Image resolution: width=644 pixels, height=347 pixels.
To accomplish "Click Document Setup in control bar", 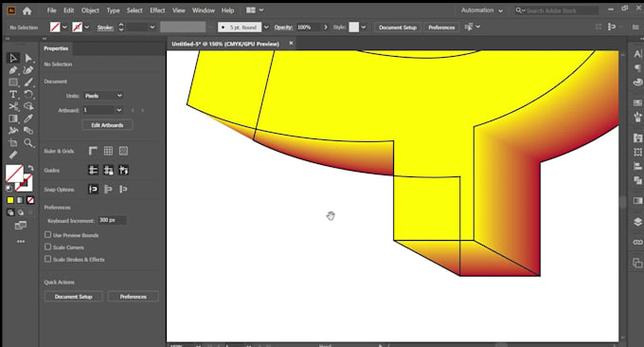I will point(398,27).
